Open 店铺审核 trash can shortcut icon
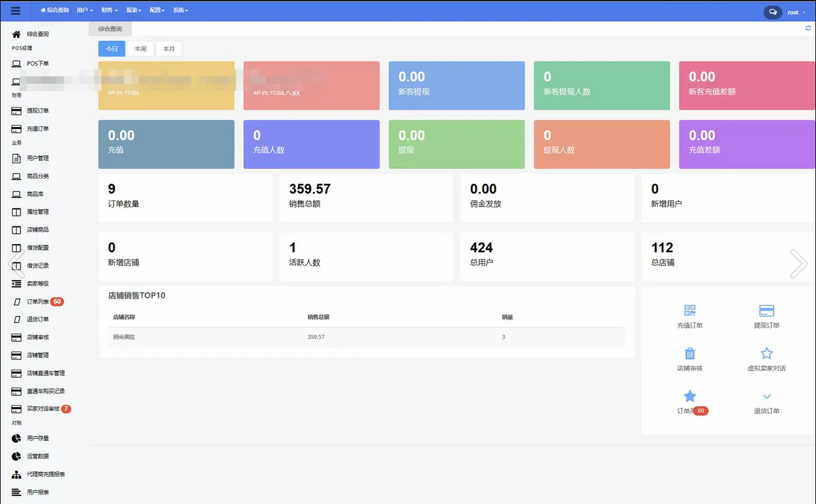This screenshot has height=504, width=816. [690, 353]
